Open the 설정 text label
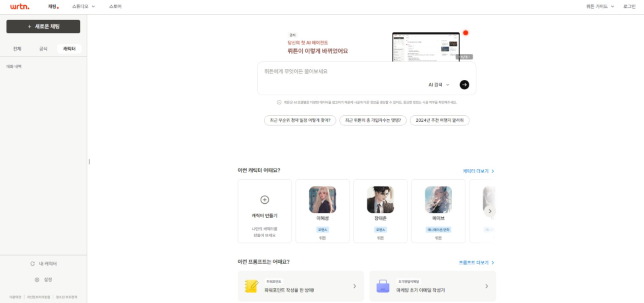This screenshot has height=303, width=644. tap(48, 280)
